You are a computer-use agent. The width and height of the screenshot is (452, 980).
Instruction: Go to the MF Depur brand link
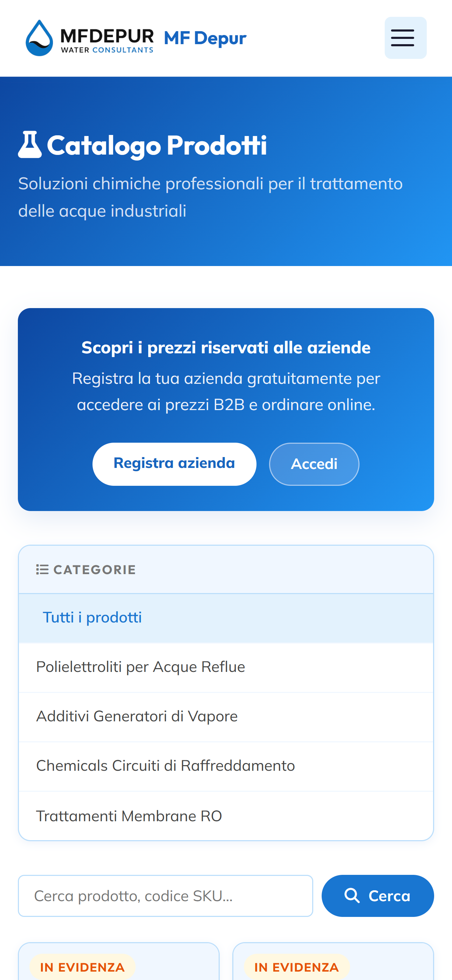[x=205, y=38]
